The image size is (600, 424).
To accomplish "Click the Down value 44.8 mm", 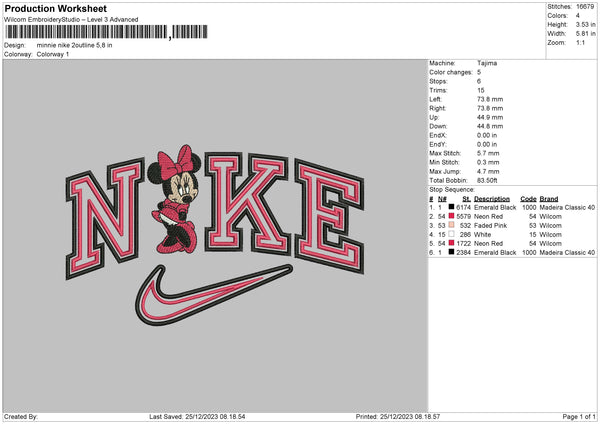I will click(x=490, y=126).
